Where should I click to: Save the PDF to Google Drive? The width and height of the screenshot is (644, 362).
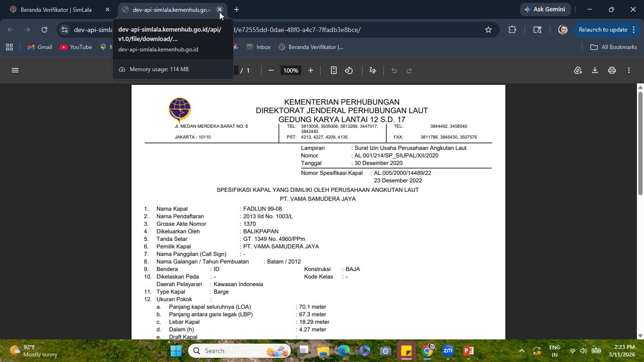tap(578, 70)
